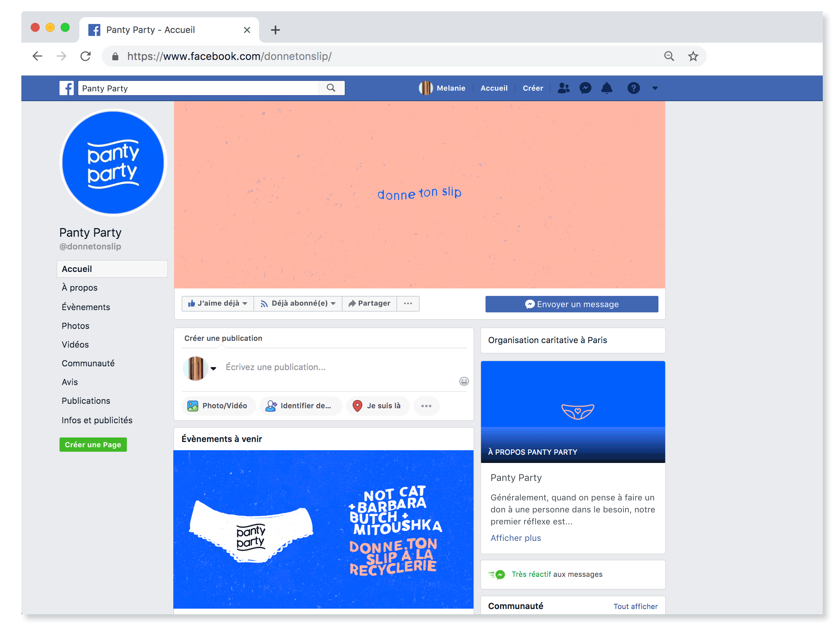
Task: Click the Évènements à venir heading
Action: point(221,439)
